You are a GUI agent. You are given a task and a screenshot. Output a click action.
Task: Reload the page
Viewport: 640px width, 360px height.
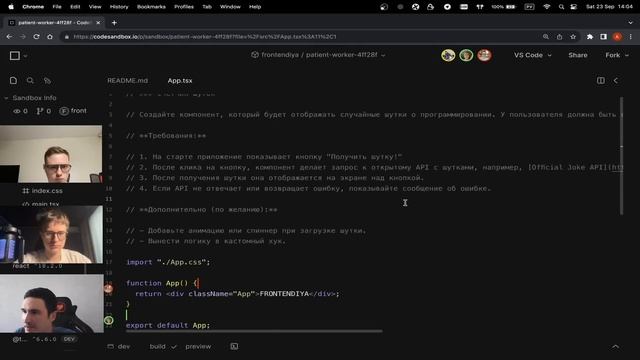[x=36, y=37]
